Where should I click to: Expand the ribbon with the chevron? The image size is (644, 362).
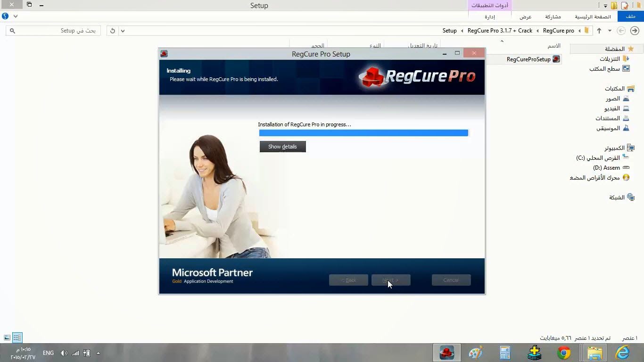coord(16,16)
